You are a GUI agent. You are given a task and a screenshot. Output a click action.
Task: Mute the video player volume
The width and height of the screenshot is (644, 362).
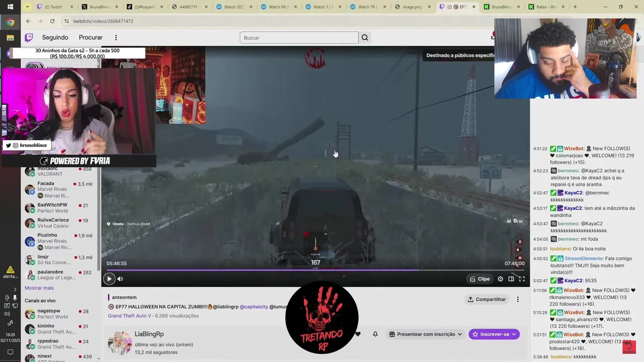(120, 279)
